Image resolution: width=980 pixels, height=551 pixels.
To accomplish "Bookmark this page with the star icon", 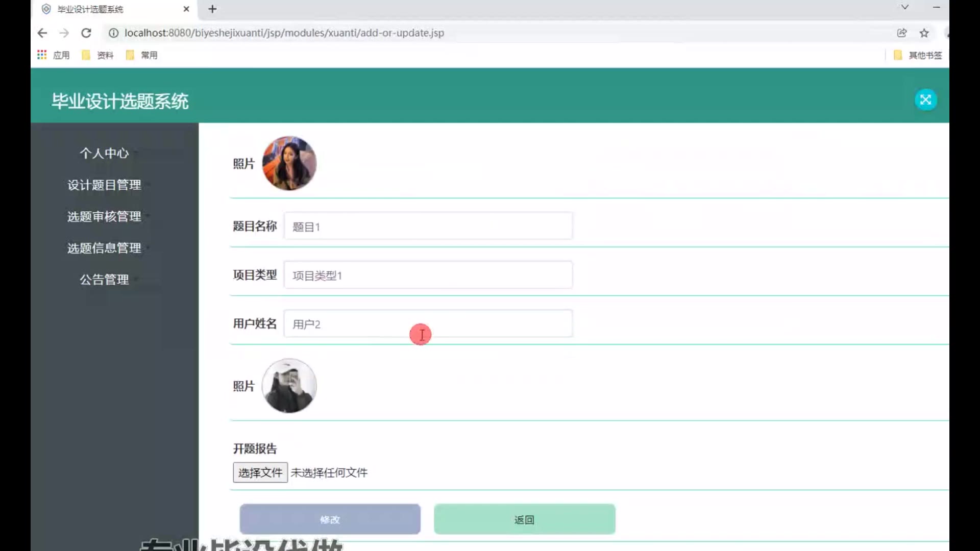I will tap(924, 33).
